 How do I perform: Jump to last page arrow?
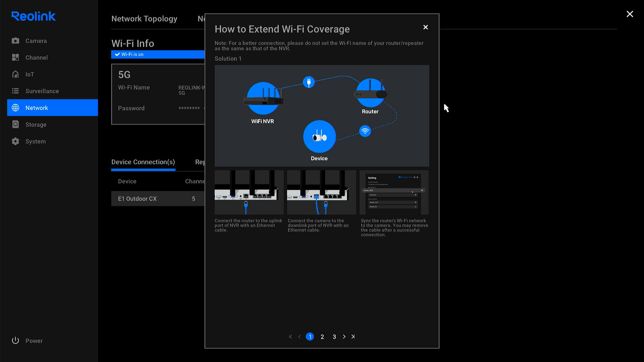click(353, 337)
